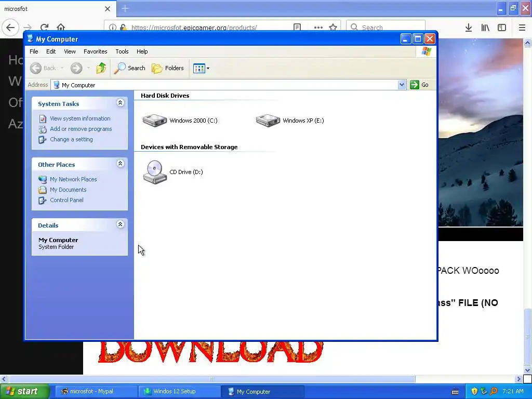Click the browser horizontal scrollbar
This screenshot has width=532, height=399.
[x=212, y=379]
